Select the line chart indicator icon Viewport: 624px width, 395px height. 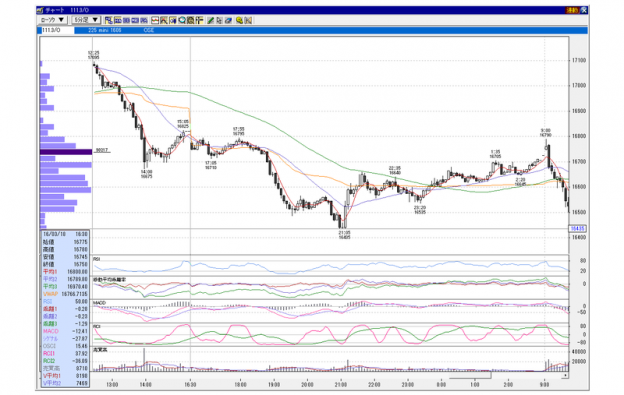point(155,20)
